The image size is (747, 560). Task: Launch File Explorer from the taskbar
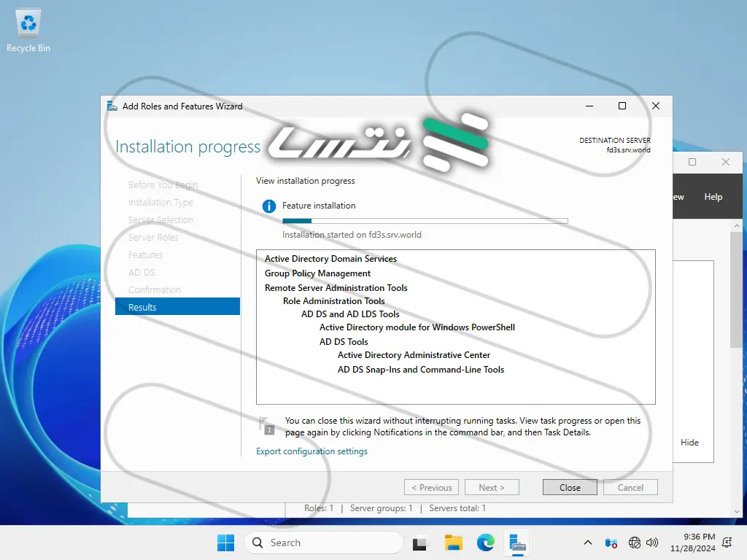(x=454, y=542)
